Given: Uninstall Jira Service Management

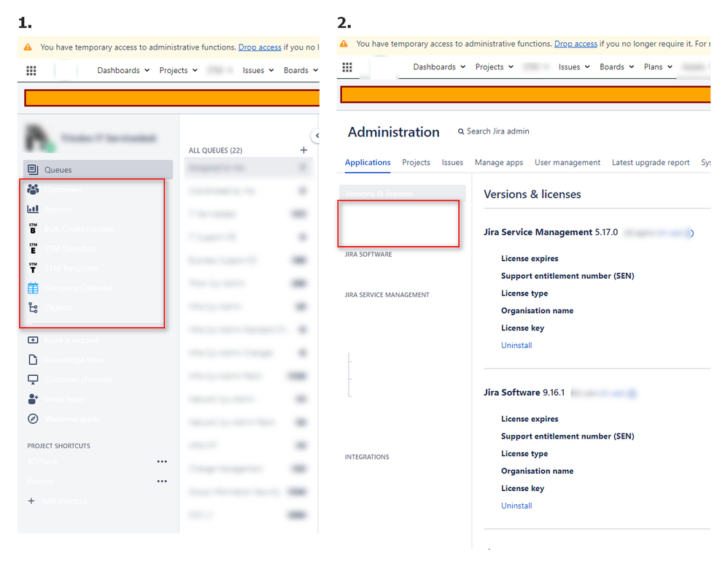Looking at the screenshot, I should (x=516, y=345).
